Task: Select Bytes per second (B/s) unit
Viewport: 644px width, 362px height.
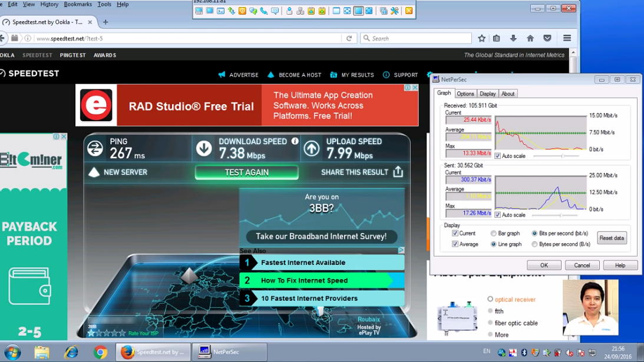Action: coord(535,244)
